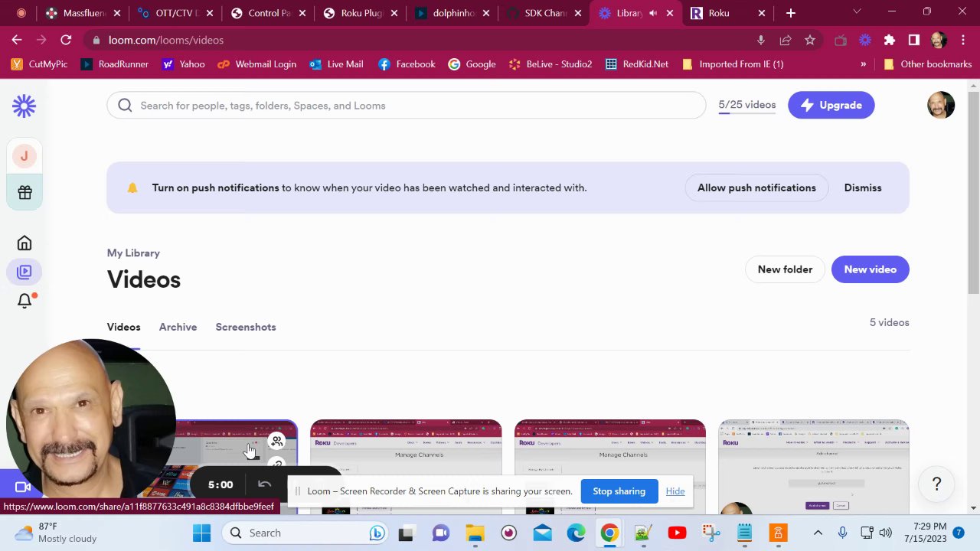The height and width of the screenshot is (551, 980).
Task: Show more bookmarks chevron
Action: pyautogui.click(x=863, y=64)
